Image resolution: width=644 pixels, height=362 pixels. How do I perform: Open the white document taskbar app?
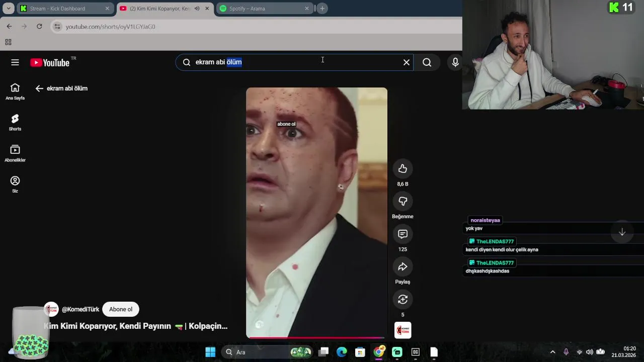click(x=434, y=352)
